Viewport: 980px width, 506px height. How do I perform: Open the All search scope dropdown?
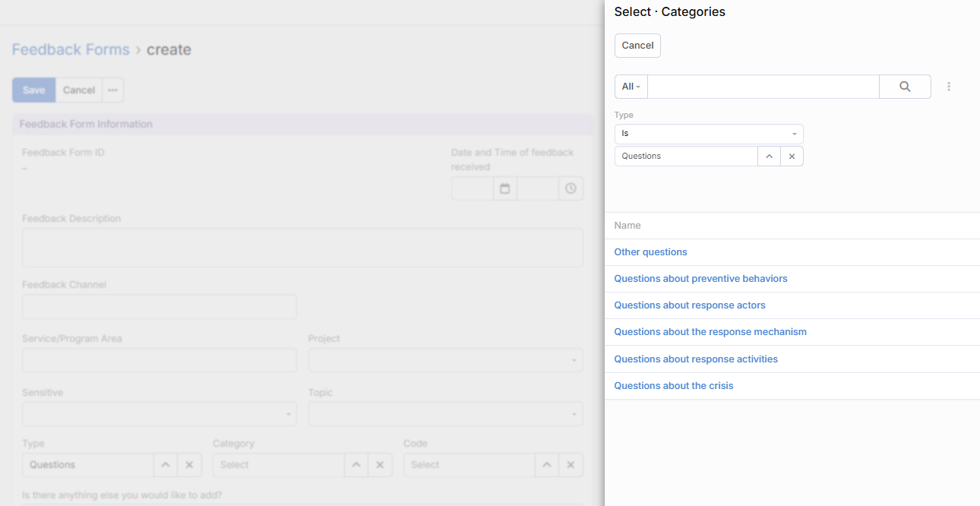click(631, 87)
